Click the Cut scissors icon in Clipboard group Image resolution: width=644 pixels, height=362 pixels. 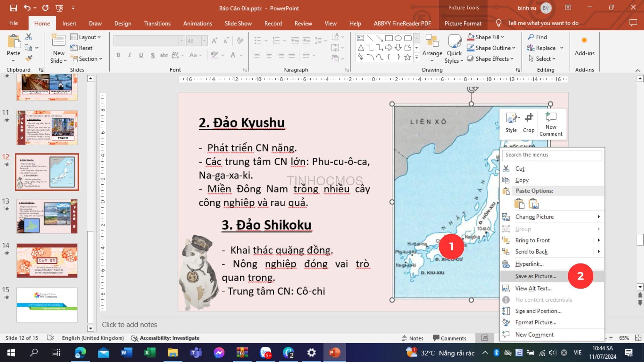tap(29, 37)
